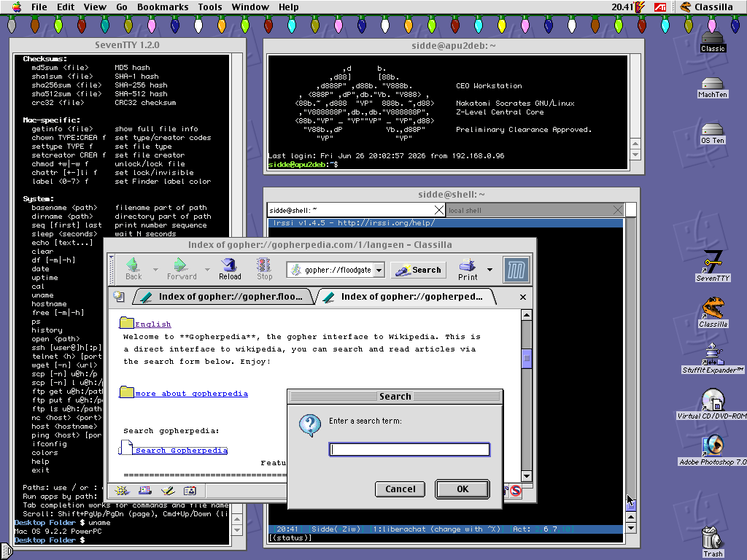747x560 pixels.
Task: Click the SevenTTY window scroll down arrow
Action: [237, 530]
